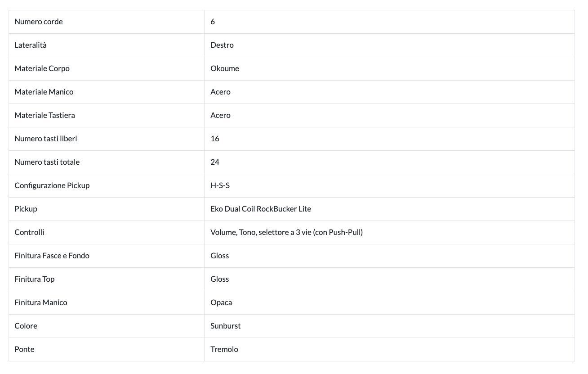
Task: Click the 'Controlli' row label
Action: pyautogui.click(x=29, y=232)
